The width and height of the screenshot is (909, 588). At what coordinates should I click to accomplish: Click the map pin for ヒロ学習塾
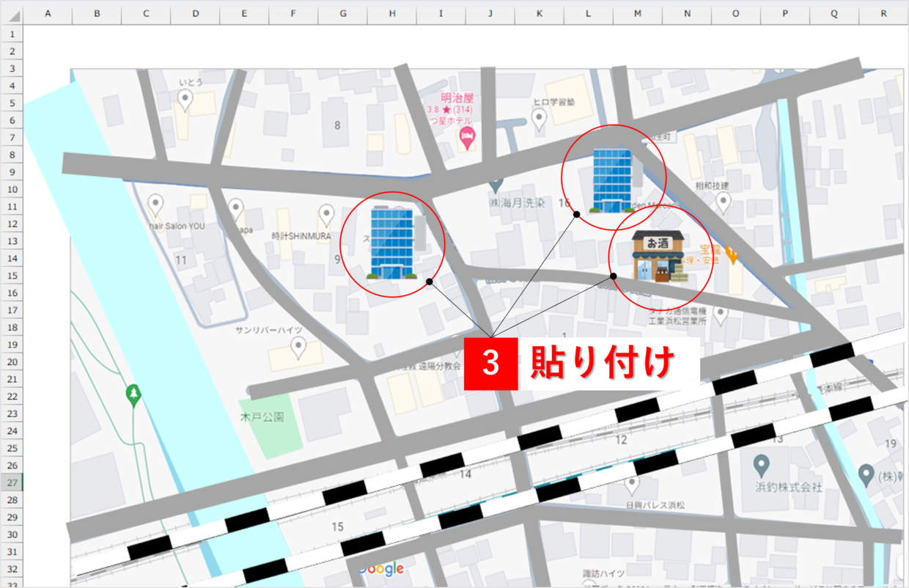point(540,119)
